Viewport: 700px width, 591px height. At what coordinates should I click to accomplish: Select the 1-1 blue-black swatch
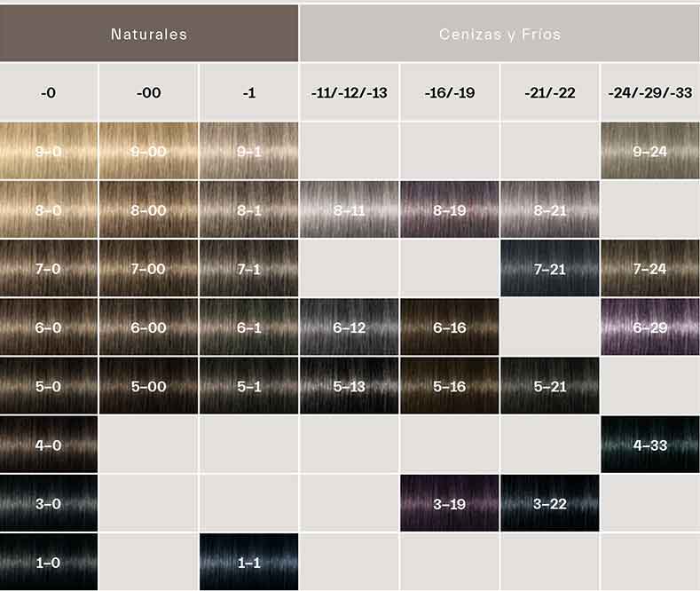pos(248,562)
